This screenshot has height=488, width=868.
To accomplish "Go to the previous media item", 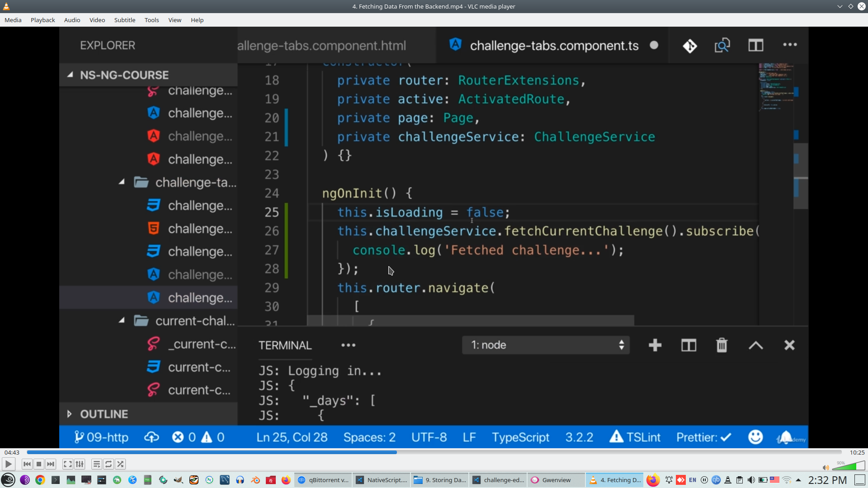I will (x=27, y=464).
